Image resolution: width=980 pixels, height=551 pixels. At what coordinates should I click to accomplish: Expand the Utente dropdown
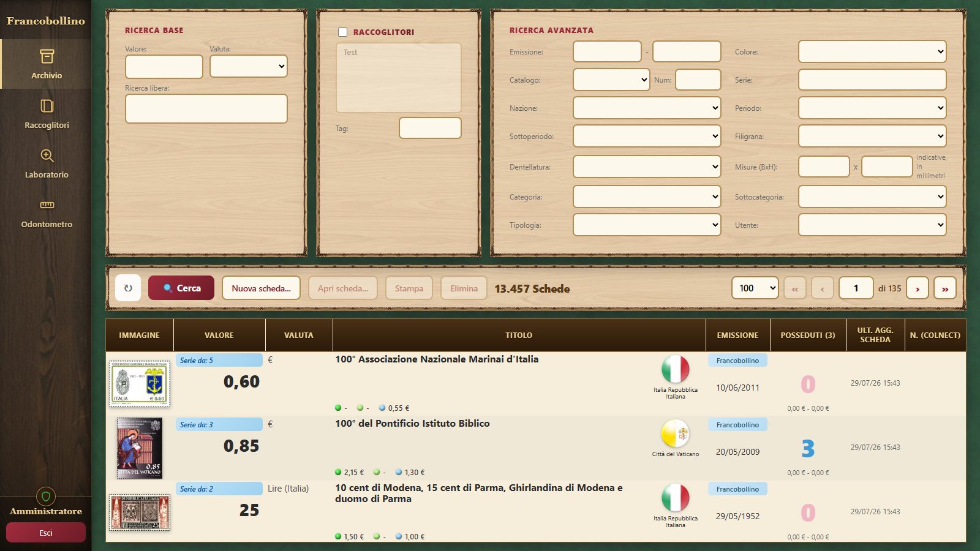(x=872, y=225)
